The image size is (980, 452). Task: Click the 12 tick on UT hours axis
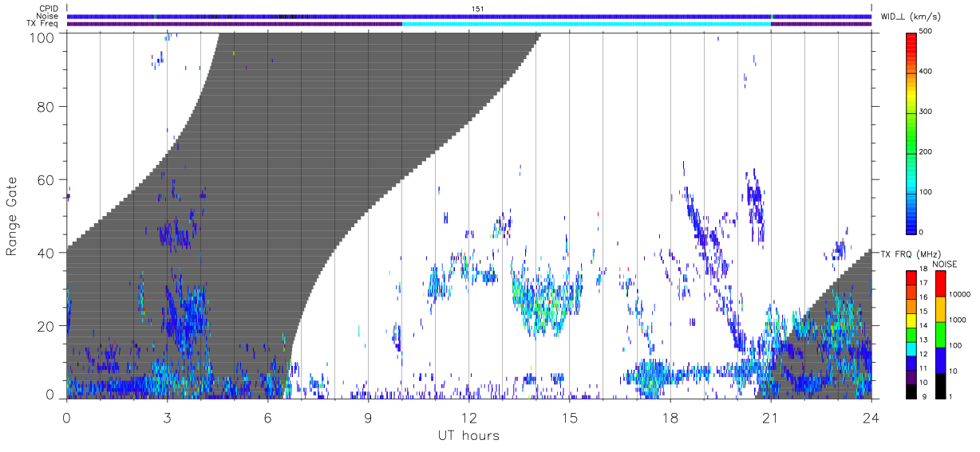pos(468,417)
